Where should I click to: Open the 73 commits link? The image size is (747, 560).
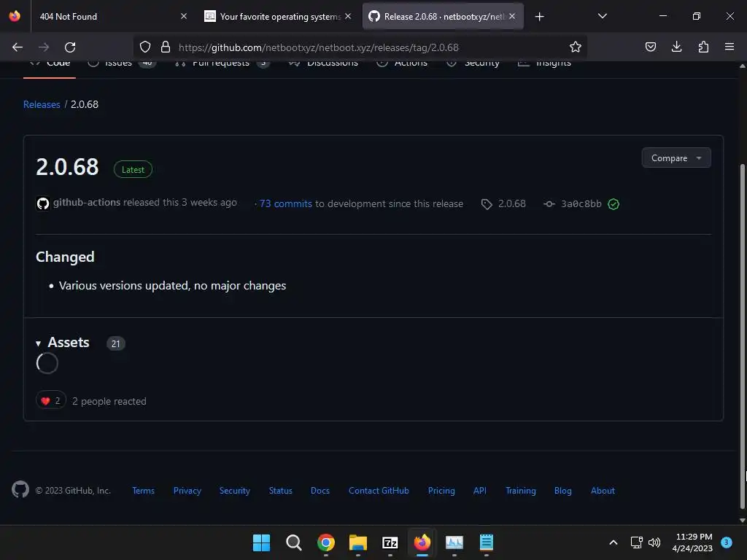click(x=286, y=204)
